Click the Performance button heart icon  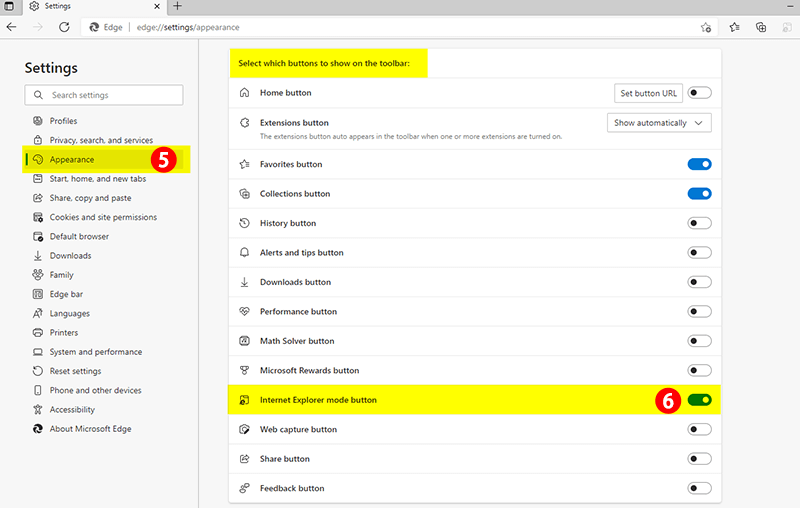coord(244,311)
